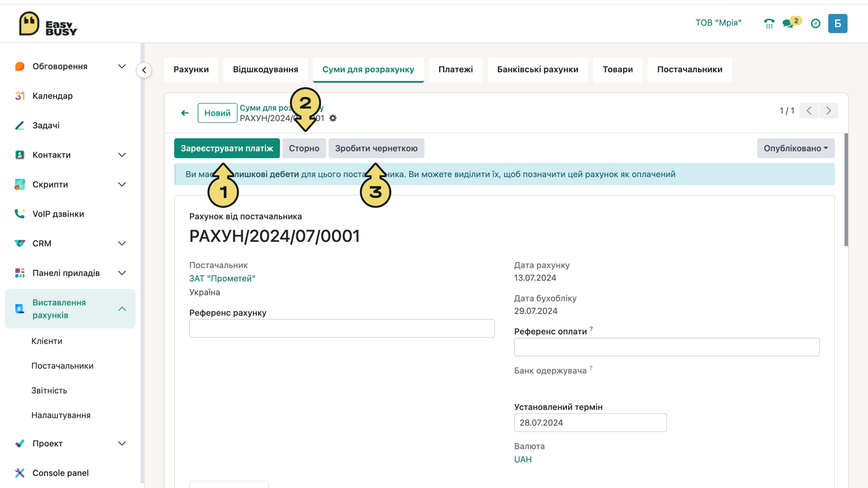Screen dimensions: 868x488
Task: Expand the Скрипти menu chevron
Action: (122, 184)
